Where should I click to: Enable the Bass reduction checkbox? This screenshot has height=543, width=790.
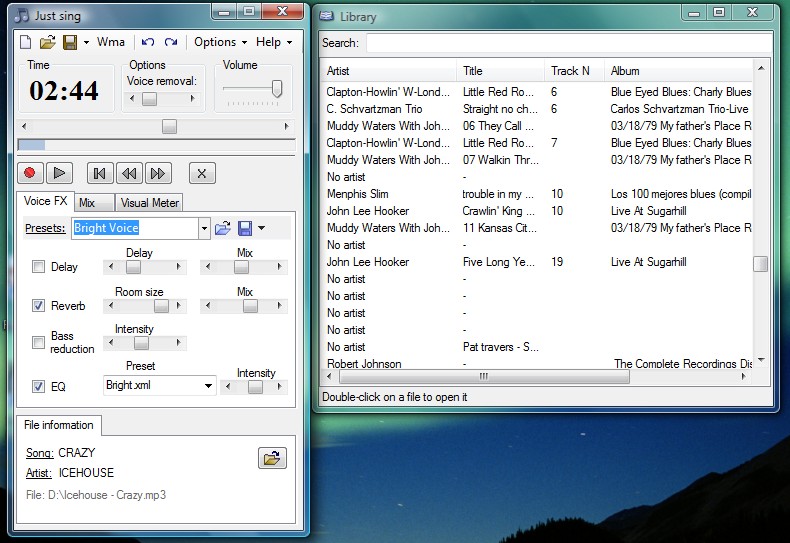(x=39, y=342)
